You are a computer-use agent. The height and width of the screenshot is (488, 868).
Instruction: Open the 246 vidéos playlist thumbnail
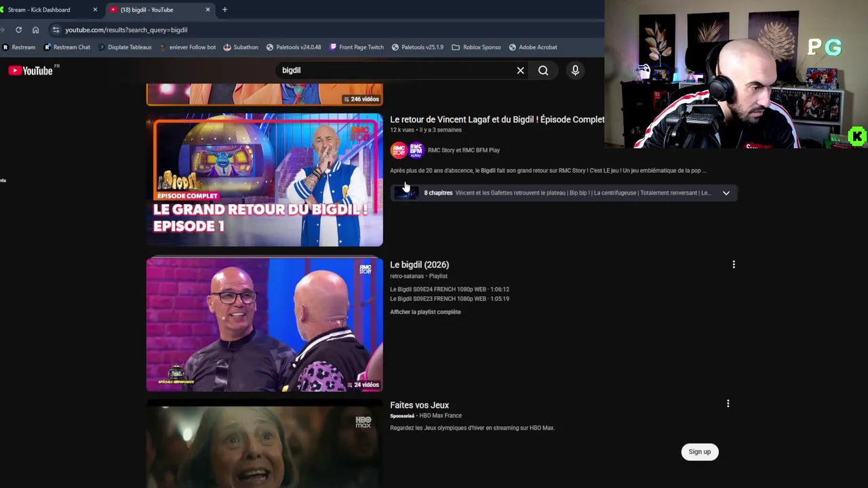(x=264, y=95)
